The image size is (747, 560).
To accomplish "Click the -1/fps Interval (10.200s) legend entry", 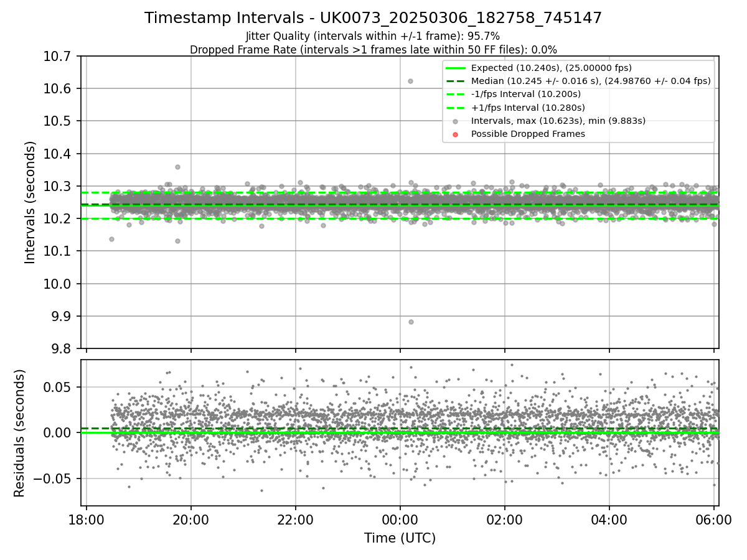I will pyautogui.click(x=525, y=94).
